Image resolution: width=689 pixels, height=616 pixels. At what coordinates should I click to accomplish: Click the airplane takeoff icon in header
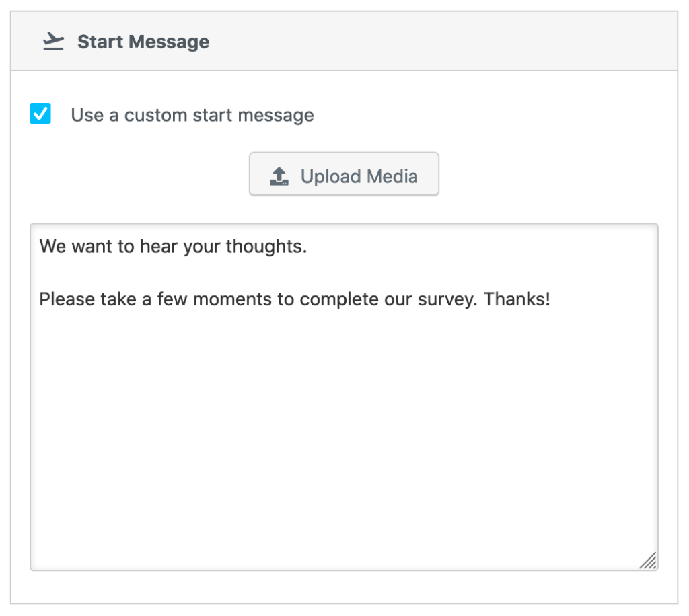pyautogui.click(x=52, y=42)
